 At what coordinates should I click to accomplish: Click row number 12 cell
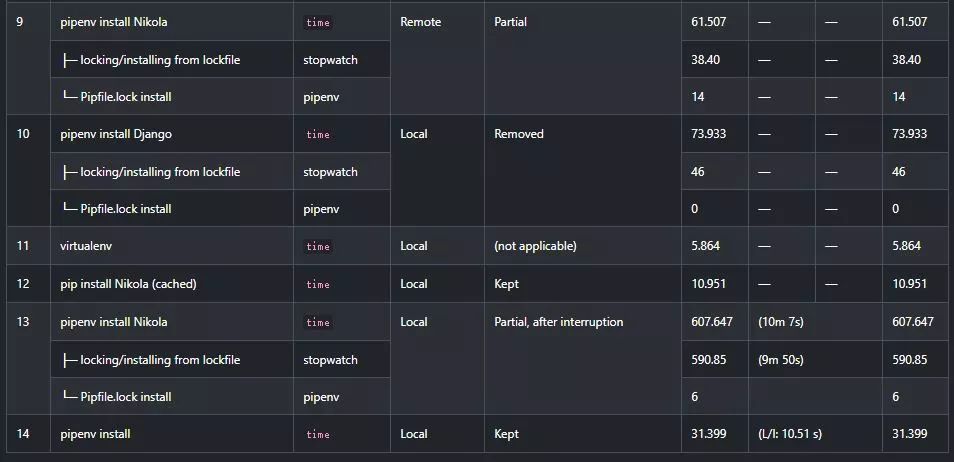click(x=24, y=284)
